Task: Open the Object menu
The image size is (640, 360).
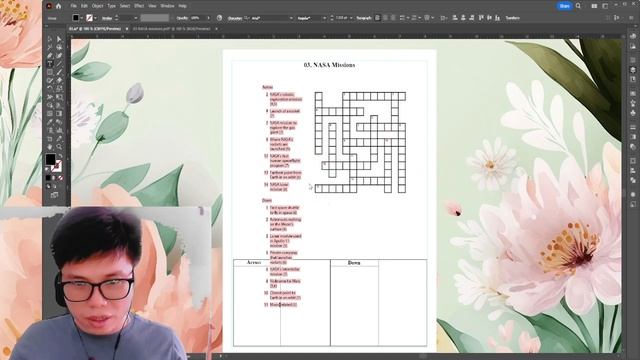Action: 98,6
